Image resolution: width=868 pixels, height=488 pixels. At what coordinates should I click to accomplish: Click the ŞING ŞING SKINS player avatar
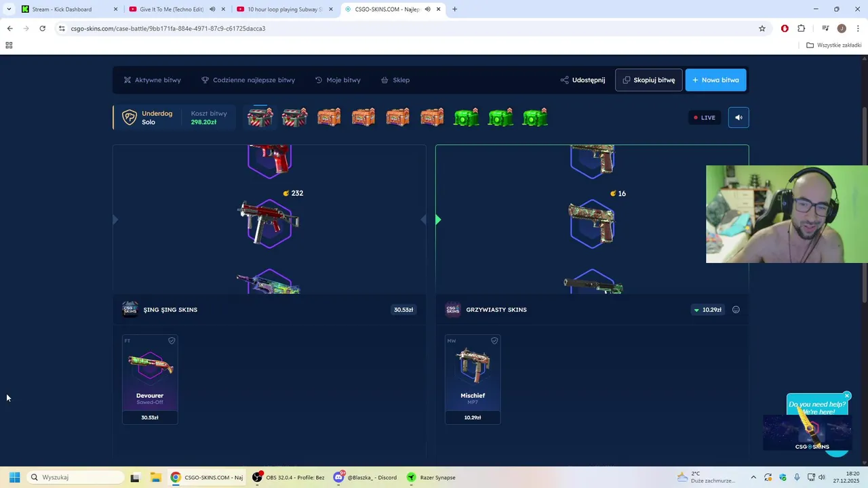pyautogui.click(x=130, y=310)
